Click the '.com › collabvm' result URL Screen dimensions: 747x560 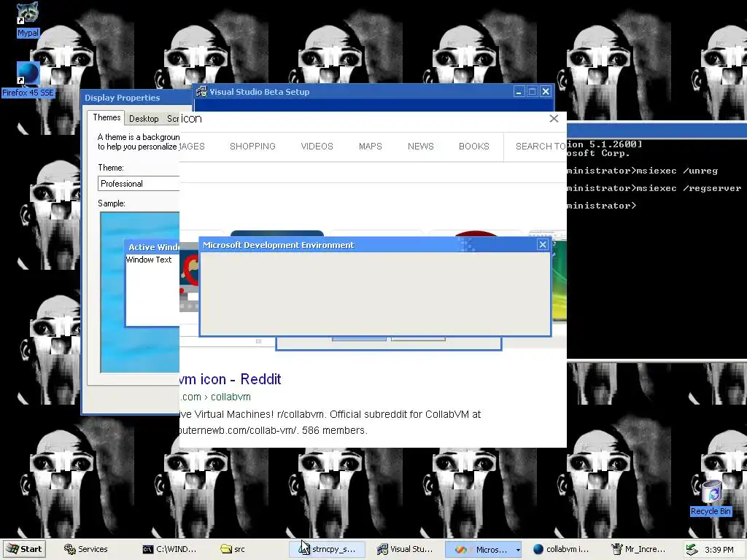(215, 397)
